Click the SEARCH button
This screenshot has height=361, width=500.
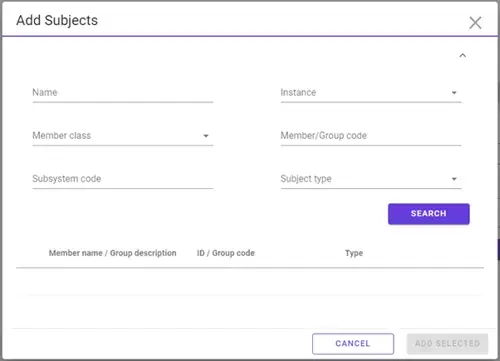pos(429,214)
